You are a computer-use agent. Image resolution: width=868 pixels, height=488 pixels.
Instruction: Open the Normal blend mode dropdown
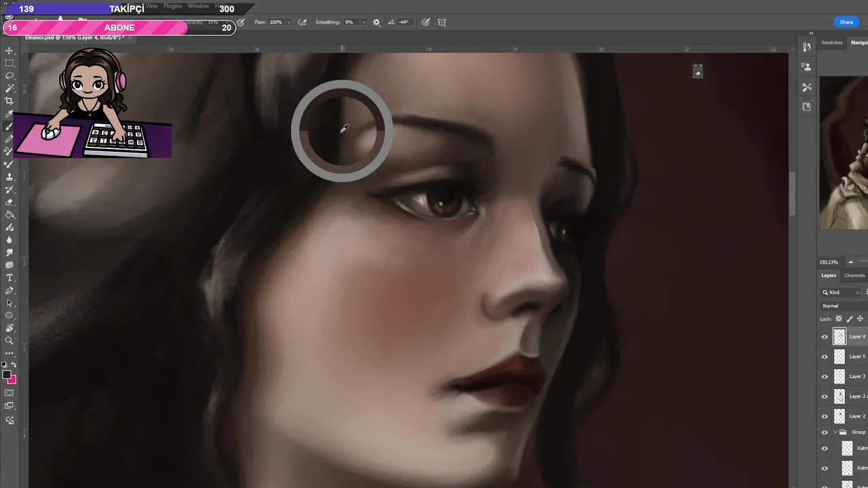[844, 306]
